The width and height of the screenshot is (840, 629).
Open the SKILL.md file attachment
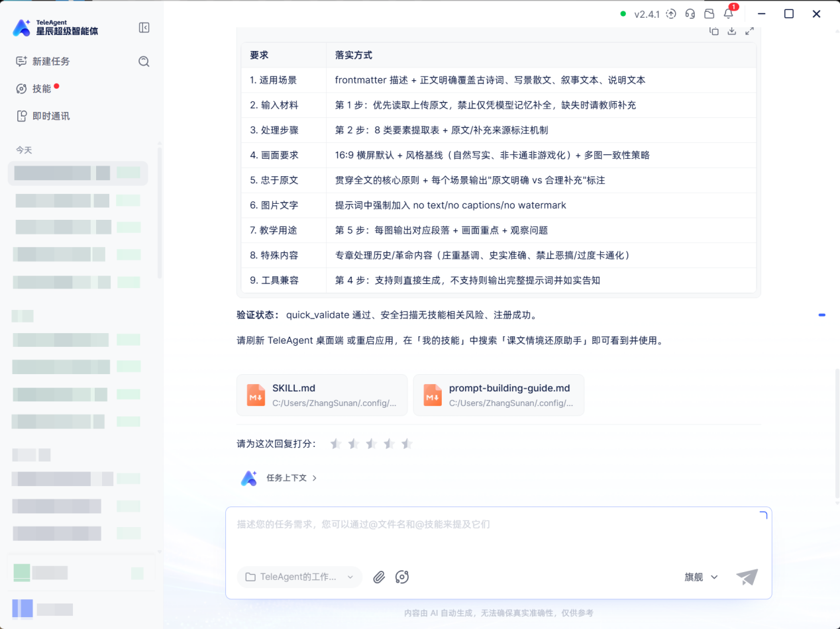(322, 395)
